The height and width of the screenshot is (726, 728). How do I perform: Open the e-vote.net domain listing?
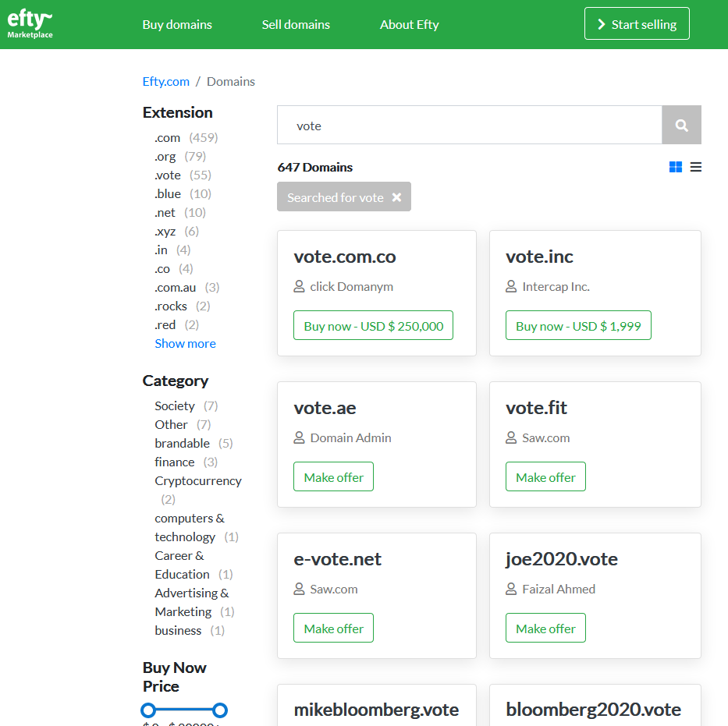coord(338,559)
